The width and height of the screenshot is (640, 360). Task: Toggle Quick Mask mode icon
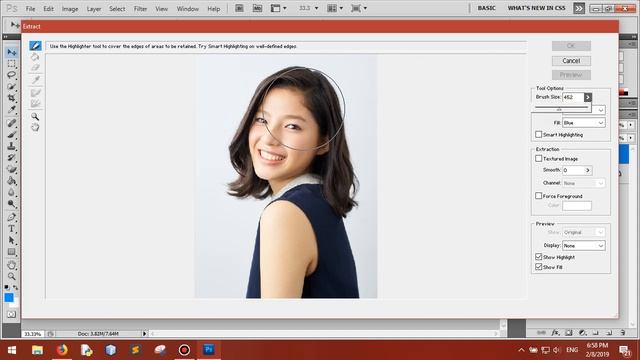[11, 314]
